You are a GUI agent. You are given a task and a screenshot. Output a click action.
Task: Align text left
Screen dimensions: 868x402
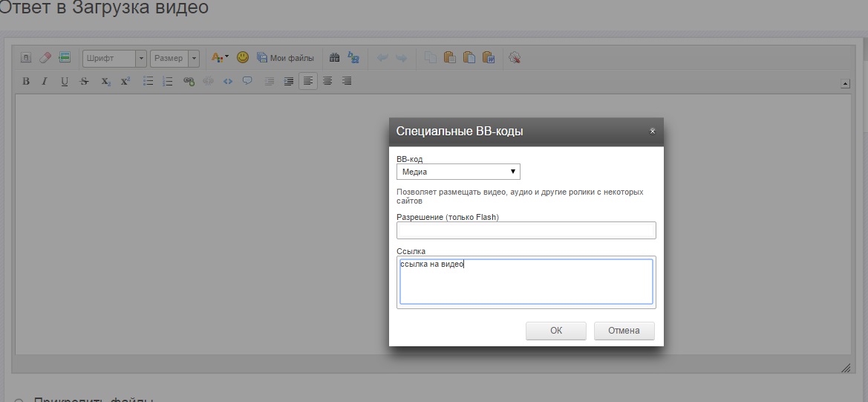coord(308,82)
